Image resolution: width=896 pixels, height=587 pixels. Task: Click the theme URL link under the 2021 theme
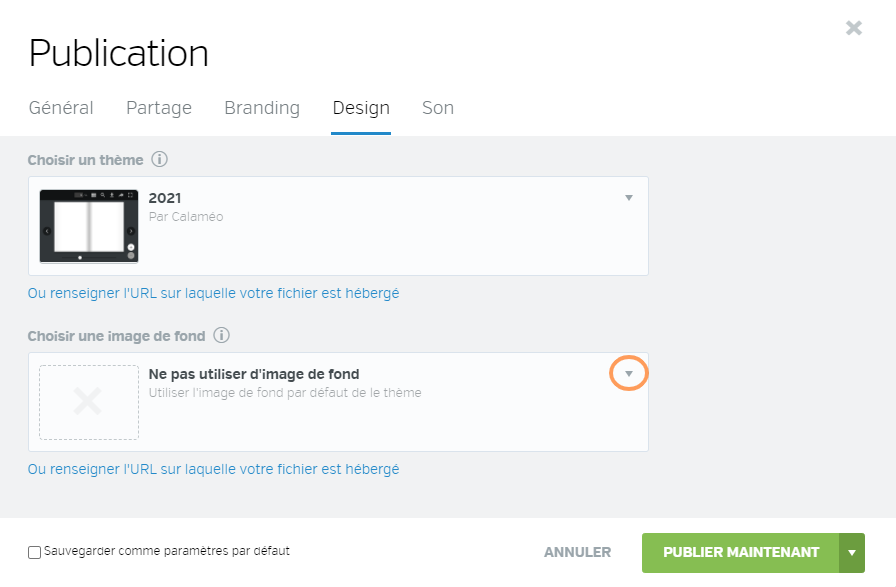[214, 293]
